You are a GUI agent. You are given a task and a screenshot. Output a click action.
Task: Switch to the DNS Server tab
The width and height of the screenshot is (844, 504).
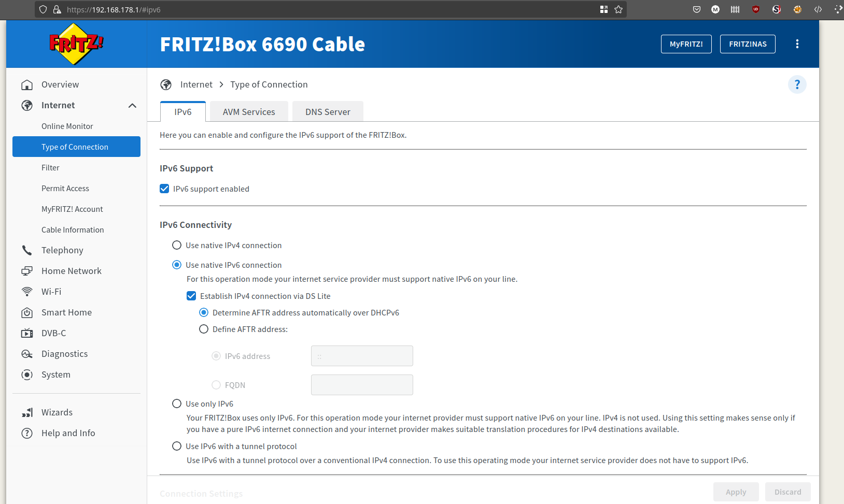pyautogui.click(x=328, y=112)
